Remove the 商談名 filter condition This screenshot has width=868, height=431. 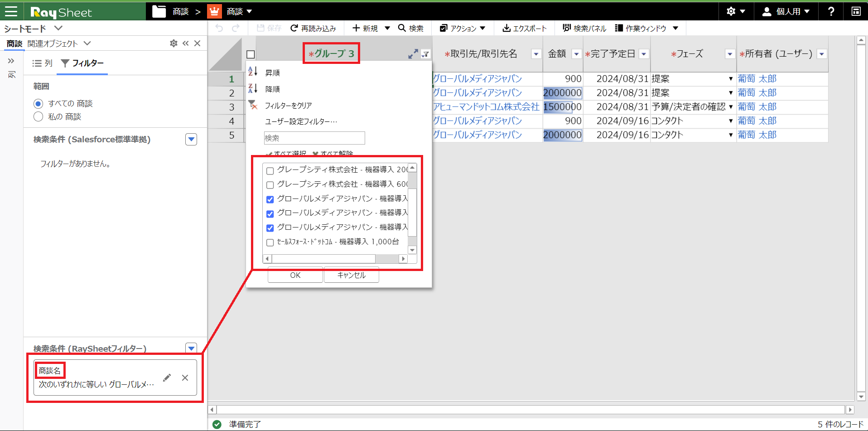pos(185,378)
